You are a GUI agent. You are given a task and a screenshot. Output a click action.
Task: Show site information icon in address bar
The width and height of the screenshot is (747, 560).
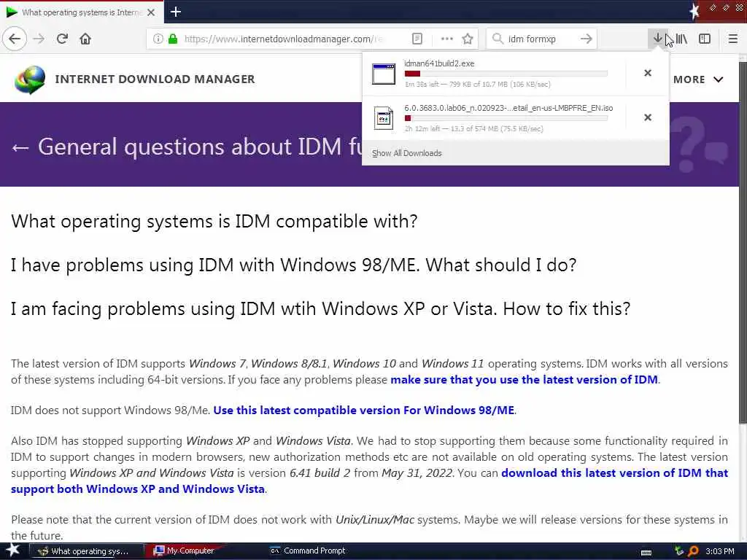(158, 39)
